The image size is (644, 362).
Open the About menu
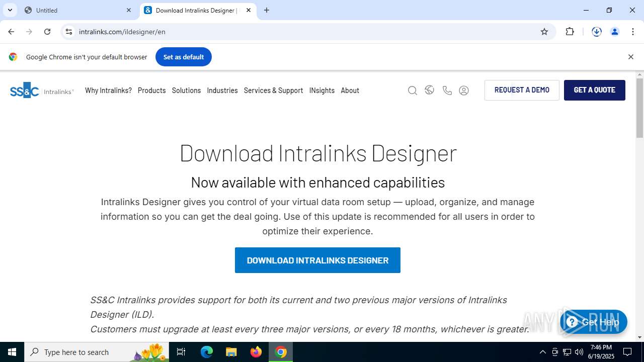coord(350,90)
